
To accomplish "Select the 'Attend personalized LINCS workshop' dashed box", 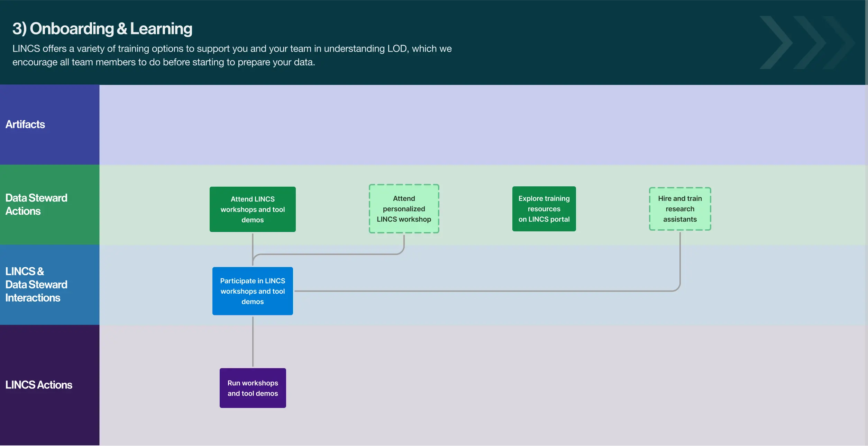I will pos(404,209).
